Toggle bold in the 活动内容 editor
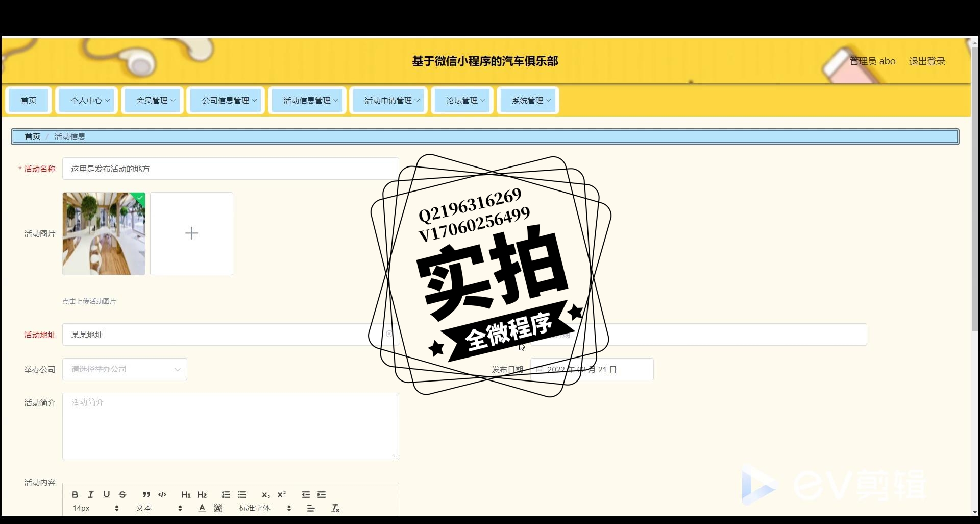The width and height of the screenshot is (980, 524). point(75,494)
